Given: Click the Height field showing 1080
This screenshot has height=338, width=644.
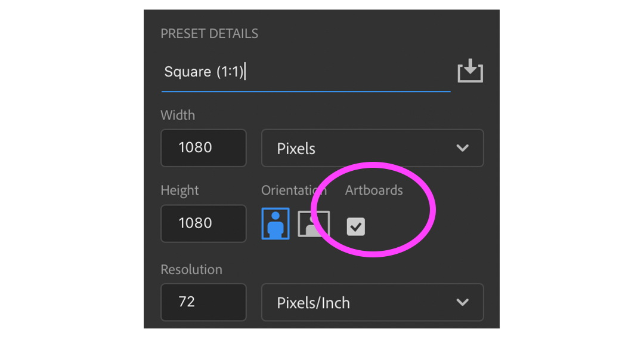Looking at the screenshot, I should coord(203,223).
